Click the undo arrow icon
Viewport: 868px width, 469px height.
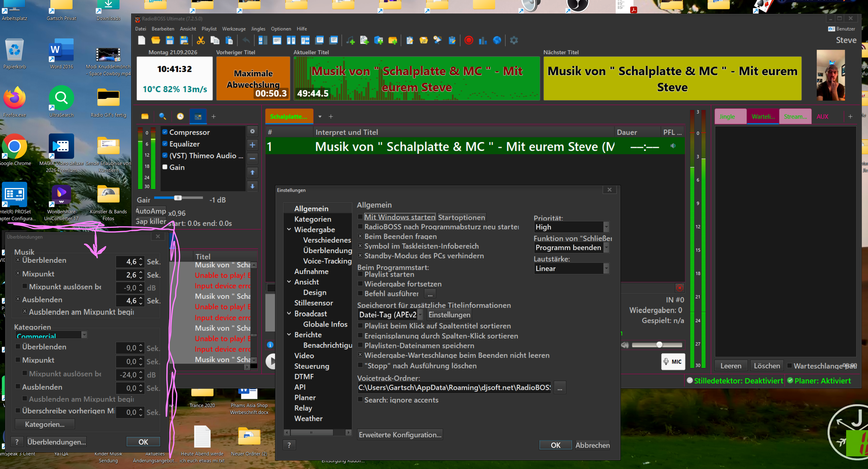(x=246, y=41)
